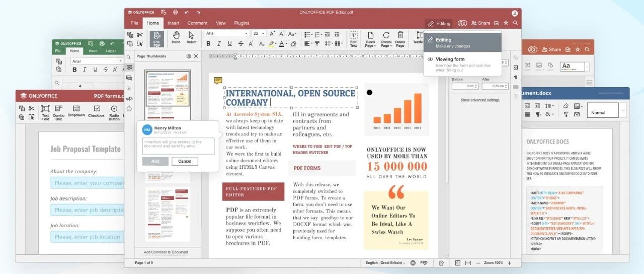Select the Hand tool
Viewport: 644px width, 274px height.
click(176, 38)
